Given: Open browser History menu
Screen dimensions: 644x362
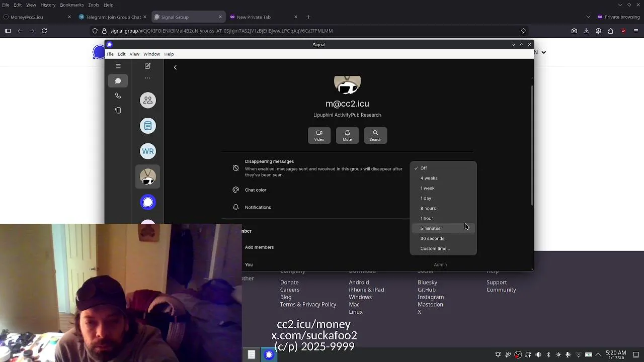Looking at the screenshot, I should [x=48, y=5].
